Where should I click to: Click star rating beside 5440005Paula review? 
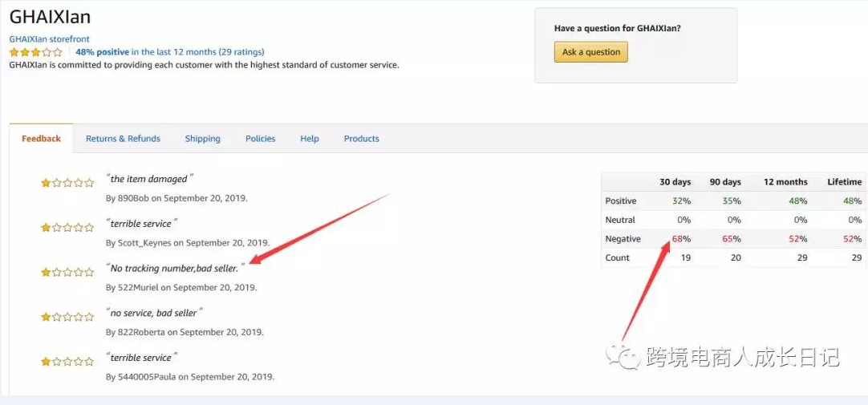67,362
